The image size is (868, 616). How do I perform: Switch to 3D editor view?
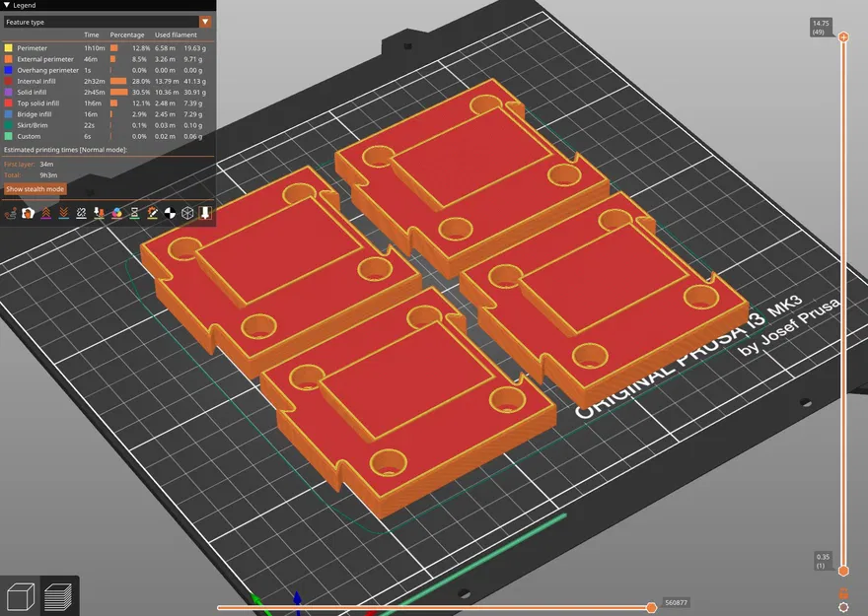tap(20, 594)
